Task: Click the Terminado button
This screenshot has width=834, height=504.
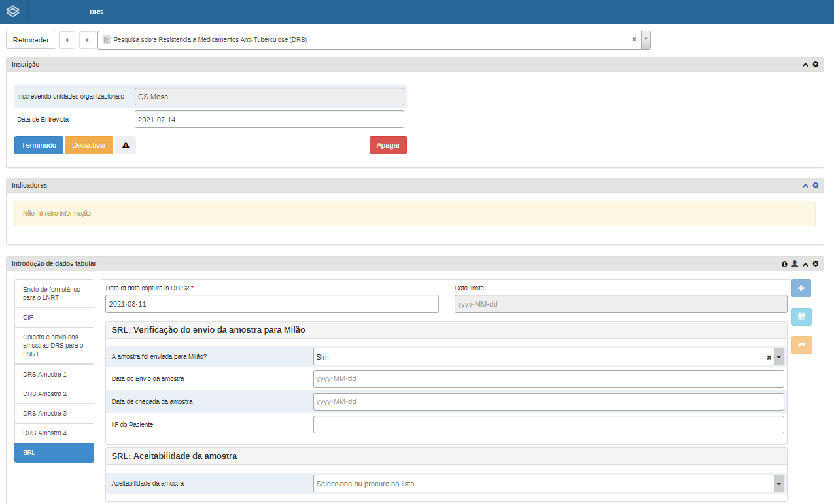Action: tap(39, 145)
